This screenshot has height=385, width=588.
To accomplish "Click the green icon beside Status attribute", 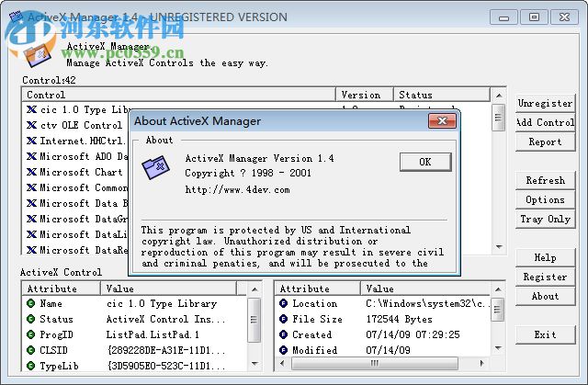I will (x=31, y=319).
